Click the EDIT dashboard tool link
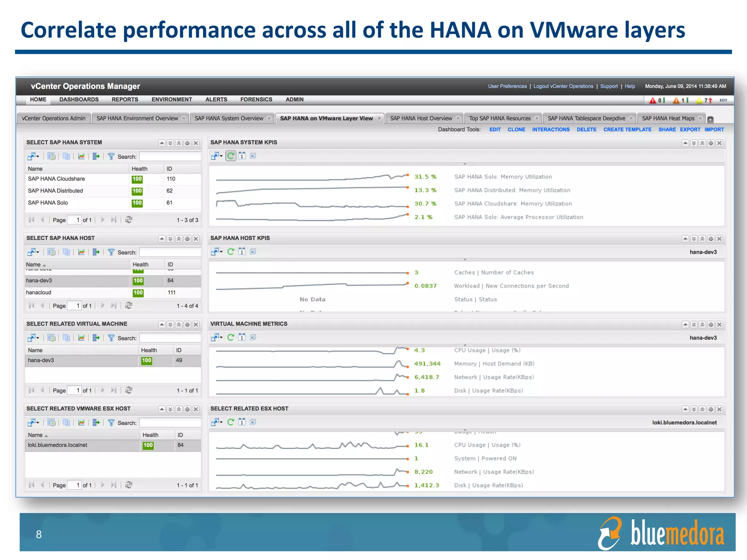The height and width of the screenshot is (560, 747). pyautogui.click(x=495, y=129)
